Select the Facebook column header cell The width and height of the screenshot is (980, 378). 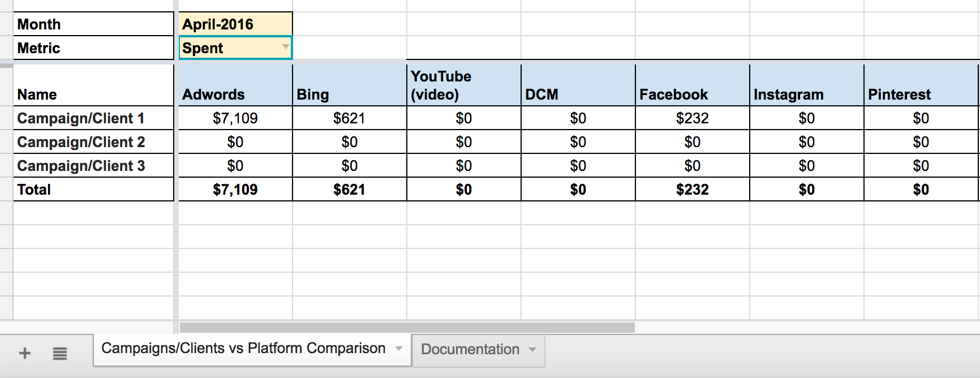tap(692, 85)
